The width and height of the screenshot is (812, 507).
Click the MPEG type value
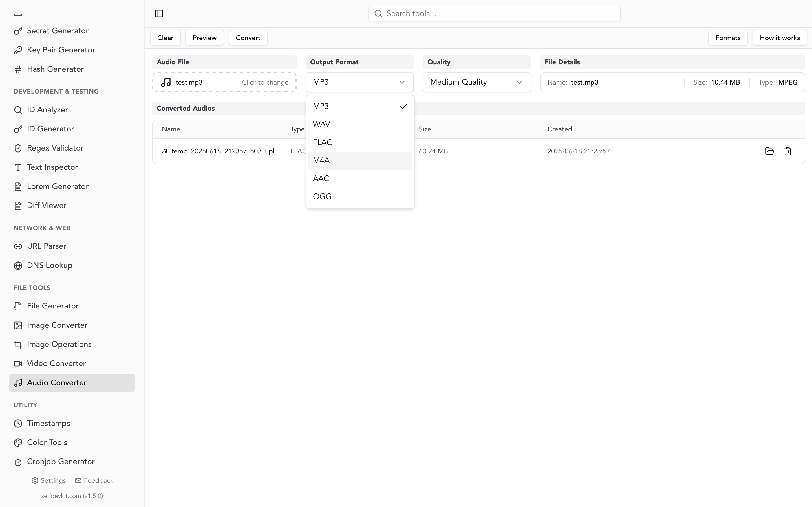pos(787,83)
